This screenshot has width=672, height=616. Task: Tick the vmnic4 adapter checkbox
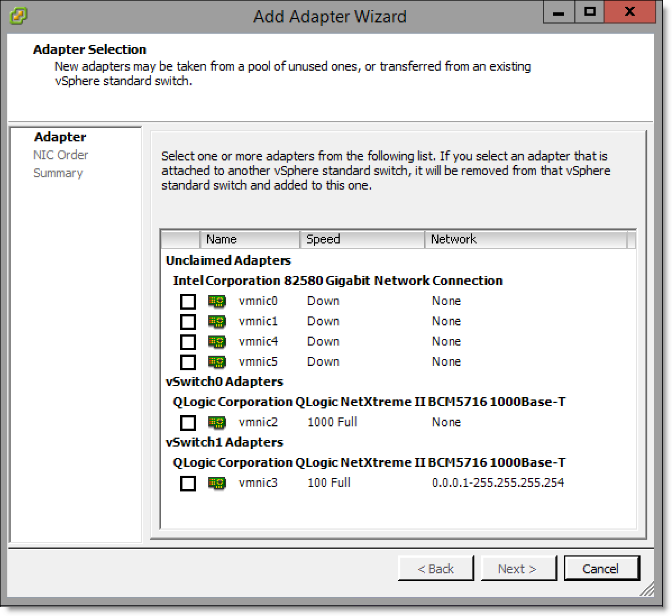188,342
